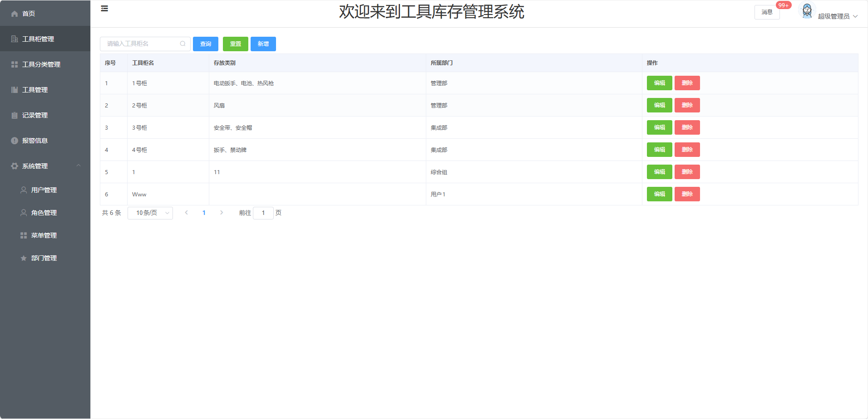Focus the 前往 page number input
This screenshot has width=868, height=419.
263,213
